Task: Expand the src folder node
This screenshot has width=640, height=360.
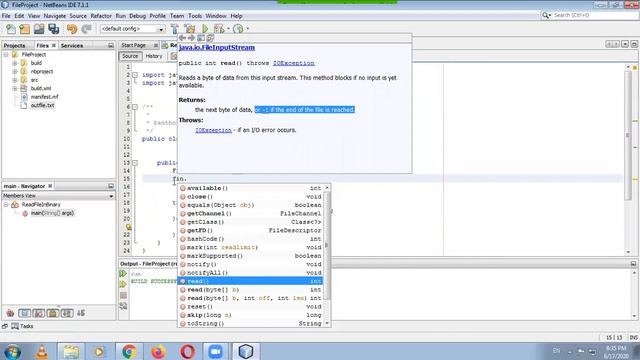Action: 15,80
